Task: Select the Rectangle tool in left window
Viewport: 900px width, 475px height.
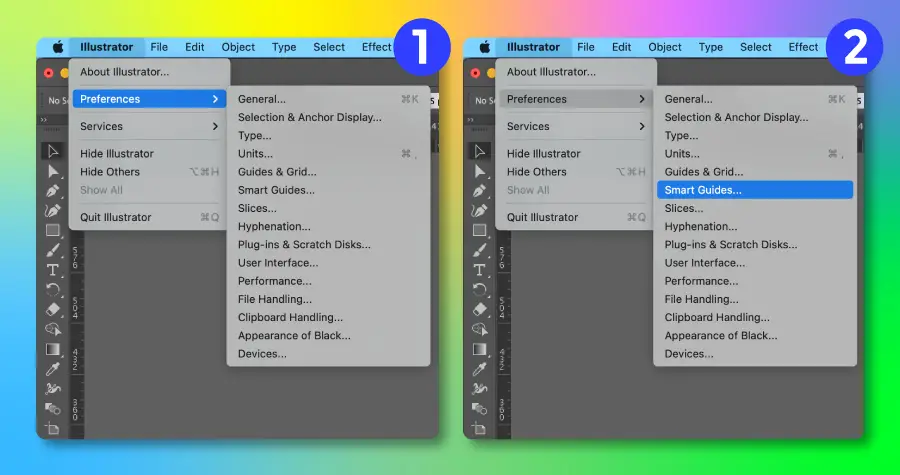Action: point(53,231)
